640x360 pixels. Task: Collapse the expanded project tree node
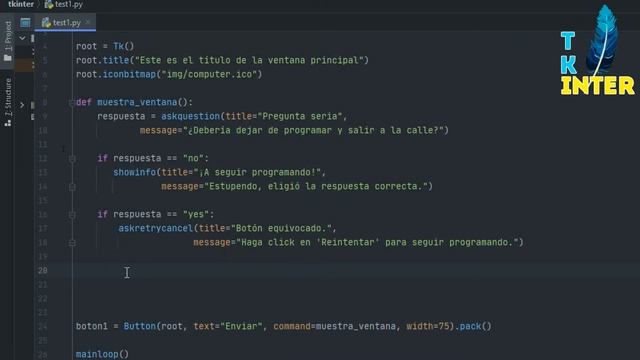coord(22,38)
